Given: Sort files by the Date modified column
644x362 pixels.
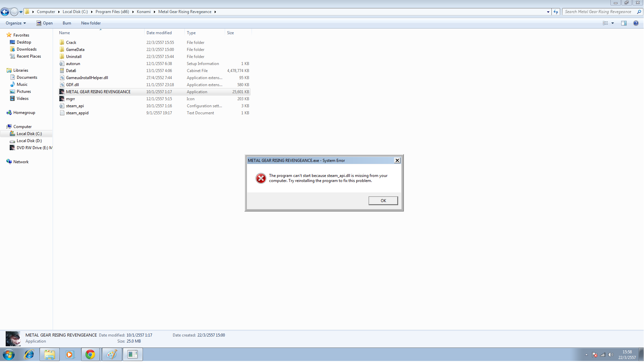Looking at the screenshot, I should point(159,33).
